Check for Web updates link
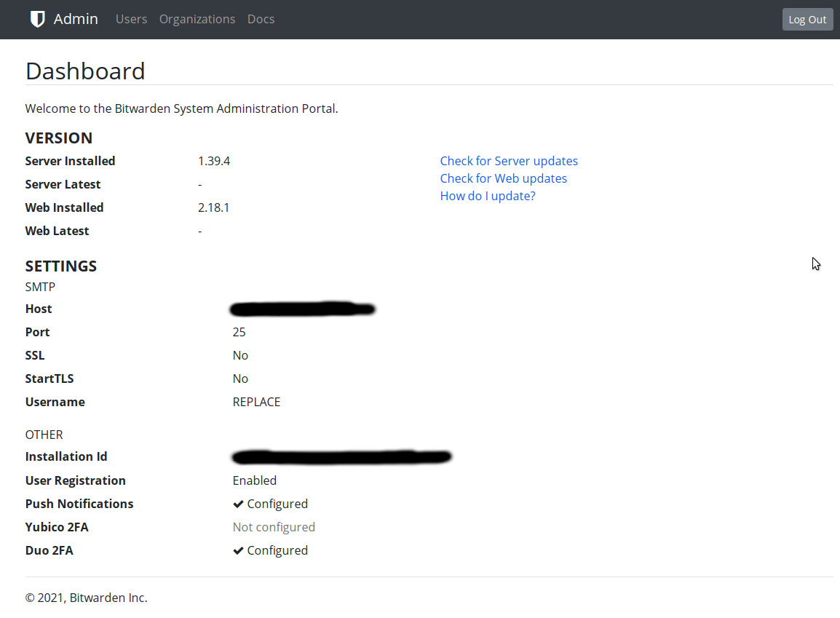The image size is (840, 618). [504, 178]
